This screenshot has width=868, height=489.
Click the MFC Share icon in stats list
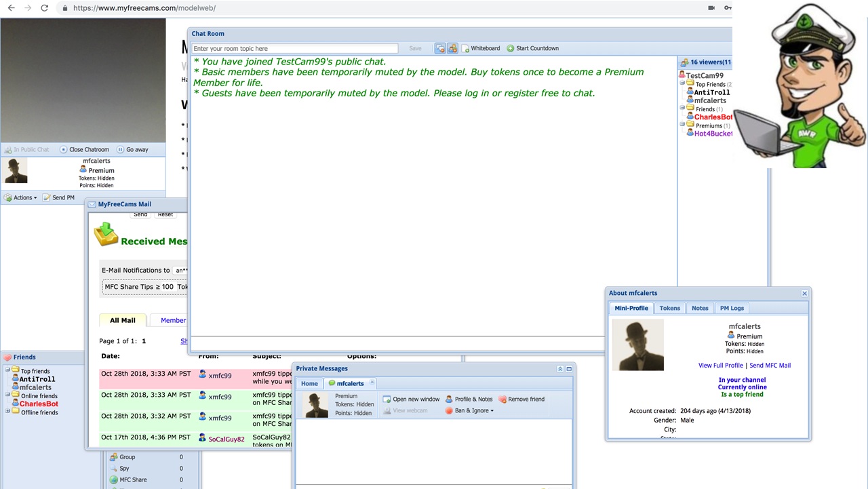click(x=114, y=480)
